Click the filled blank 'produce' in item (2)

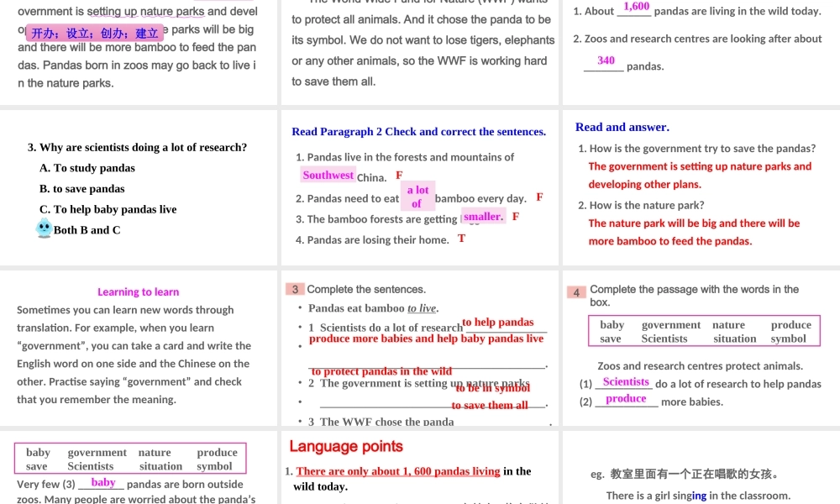tap(626, 398)
